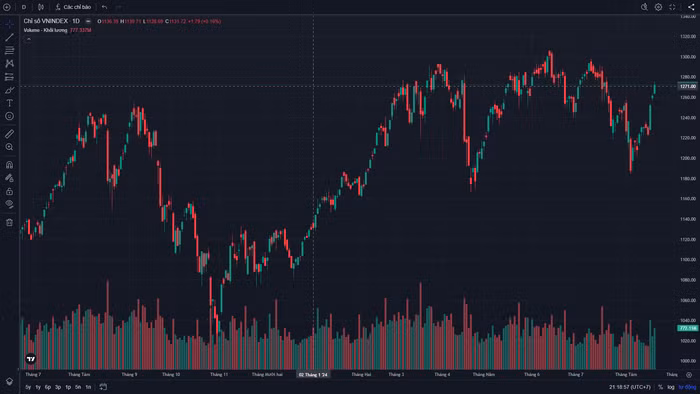Screen dimensions: 700x394
Task: Open the icons and emoji tool
Action: (9, 116)
